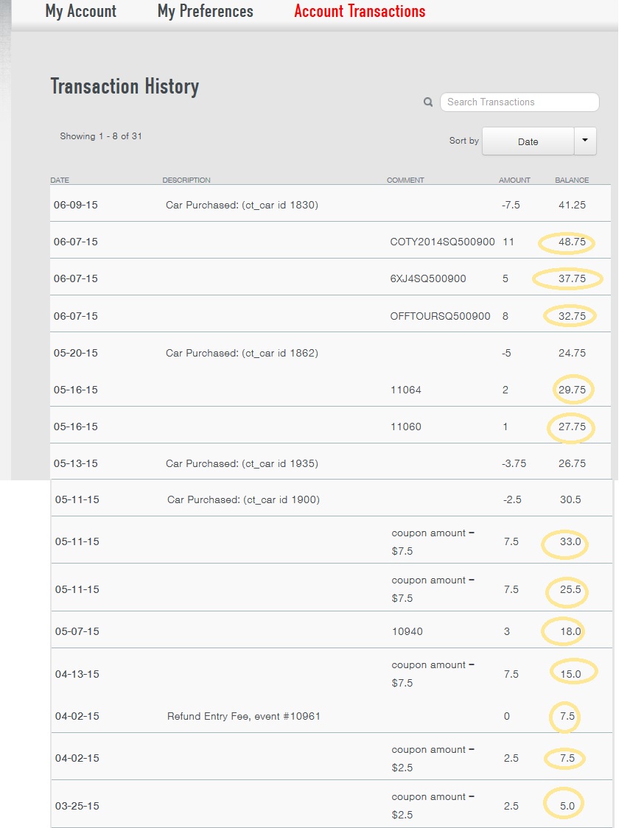Focus the Search Transactions field
The width and height of the screenshot is (644, 828).
(x=519, y=102)
